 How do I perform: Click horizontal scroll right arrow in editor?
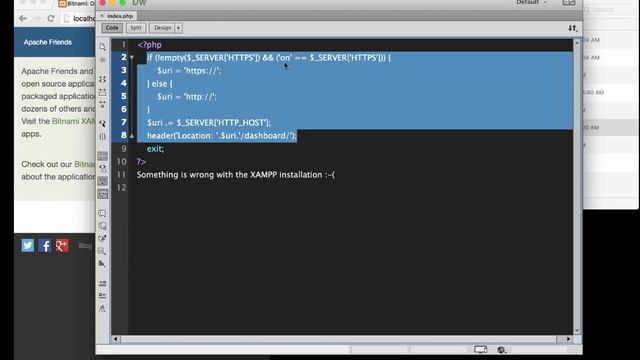[568, 339]
